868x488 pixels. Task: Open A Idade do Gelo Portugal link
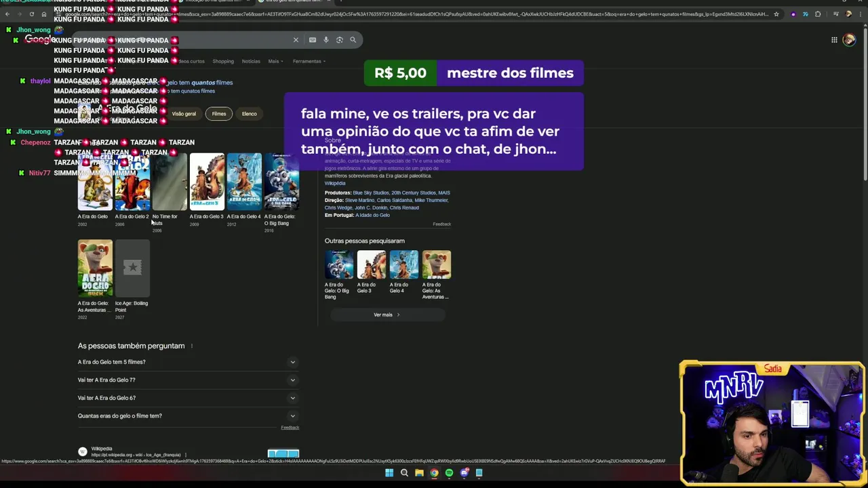click(373, 216)
